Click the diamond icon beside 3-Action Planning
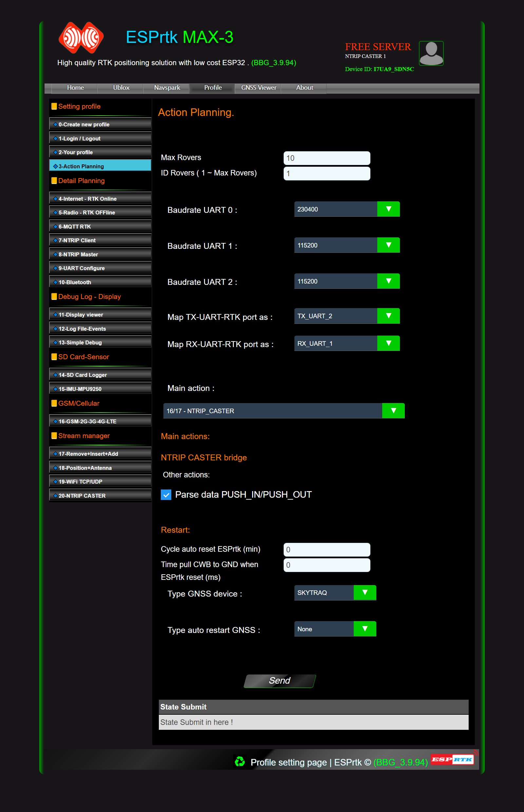The width and height of the screenshot is (524, 812). (x=55, y=166)
